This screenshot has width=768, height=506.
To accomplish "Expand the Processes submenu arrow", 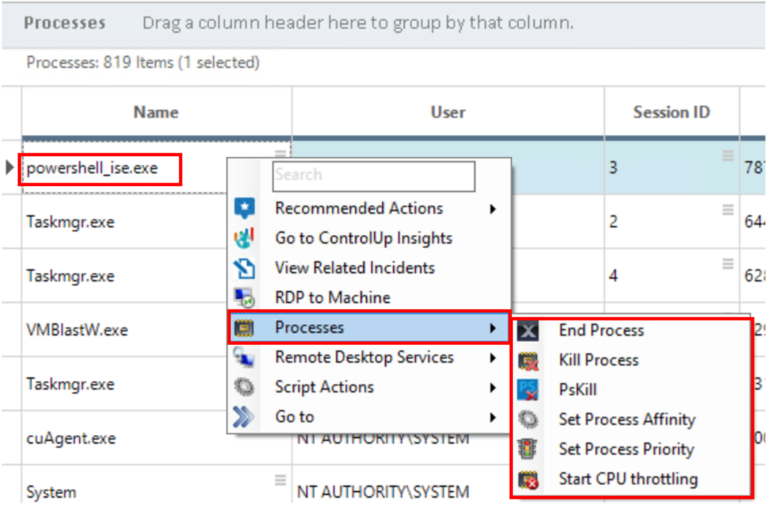I will pos(493,328).
